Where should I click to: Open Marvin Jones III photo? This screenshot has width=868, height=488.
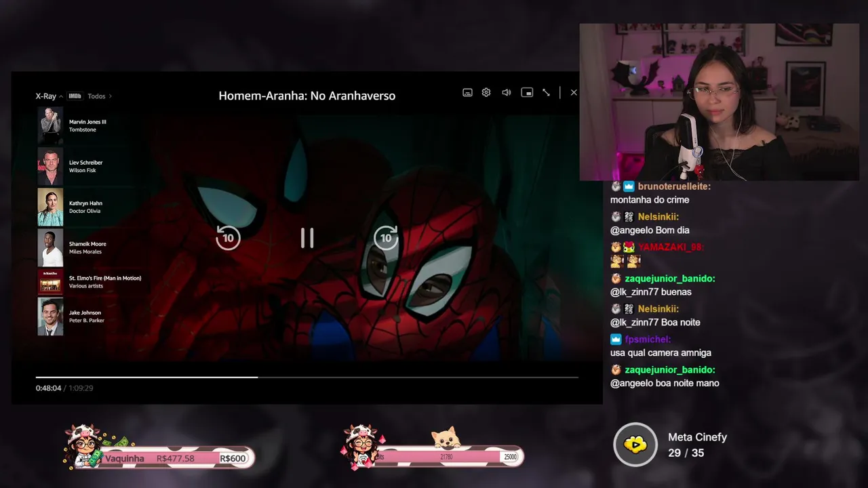click(x=50, y=125)
